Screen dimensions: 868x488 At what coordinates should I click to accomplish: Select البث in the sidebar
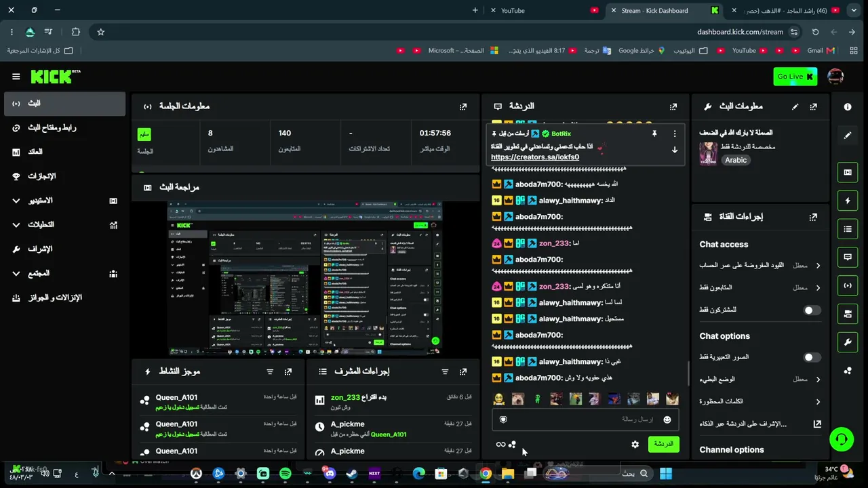(63, 103)
